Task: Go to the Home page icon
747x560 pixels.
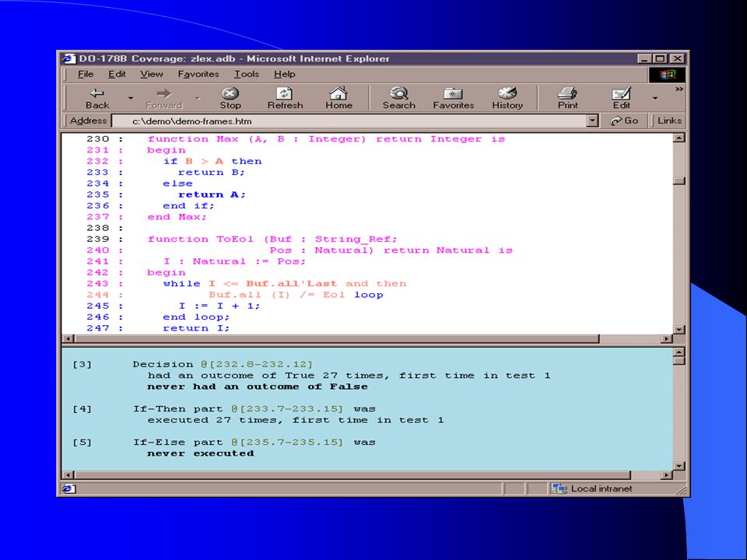Action: 338,98
